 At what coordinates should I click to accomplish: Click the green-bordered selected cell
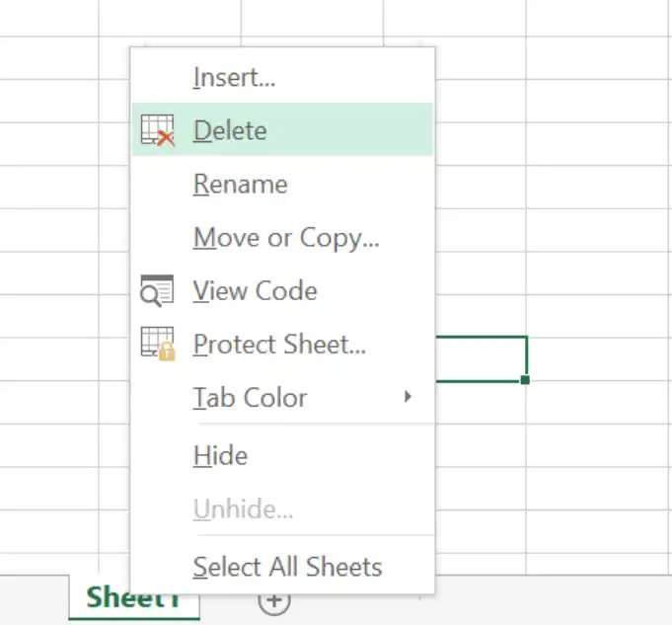(x=481, y=358)
